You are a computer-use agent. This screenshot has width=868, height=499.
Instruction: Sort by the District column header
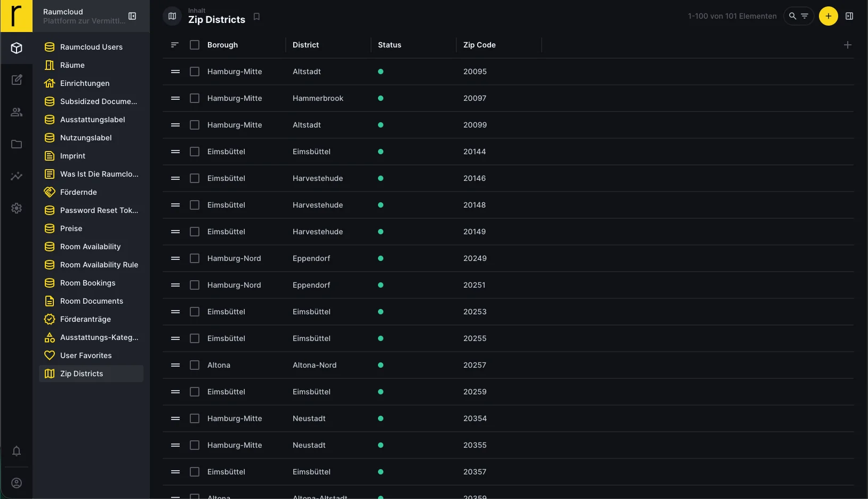306,45
